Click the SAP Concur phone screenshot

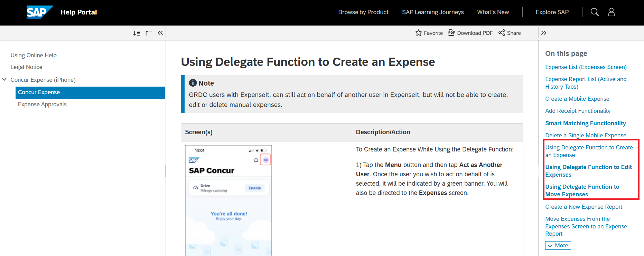[x=228, y=200]
